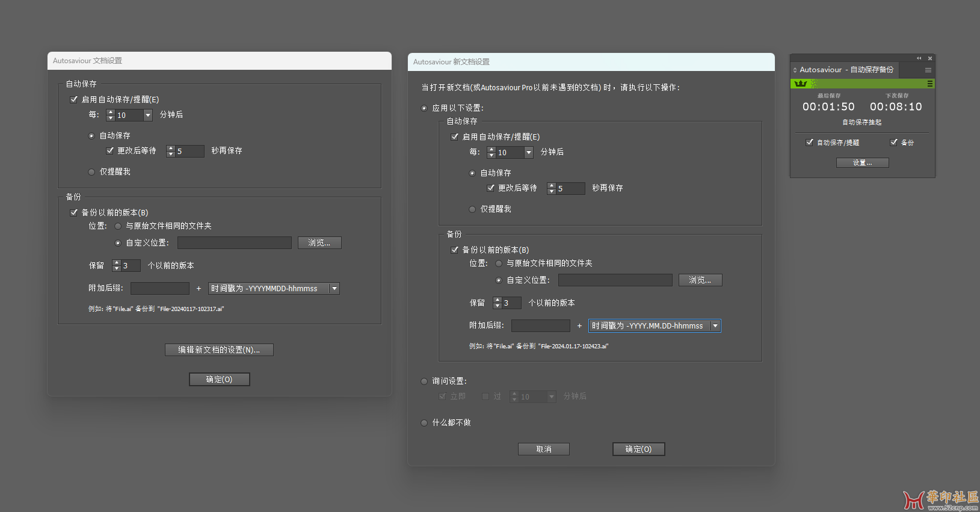
Task: Click 浏览... button in 文档设置 dialog
Action: coord(319,242)
